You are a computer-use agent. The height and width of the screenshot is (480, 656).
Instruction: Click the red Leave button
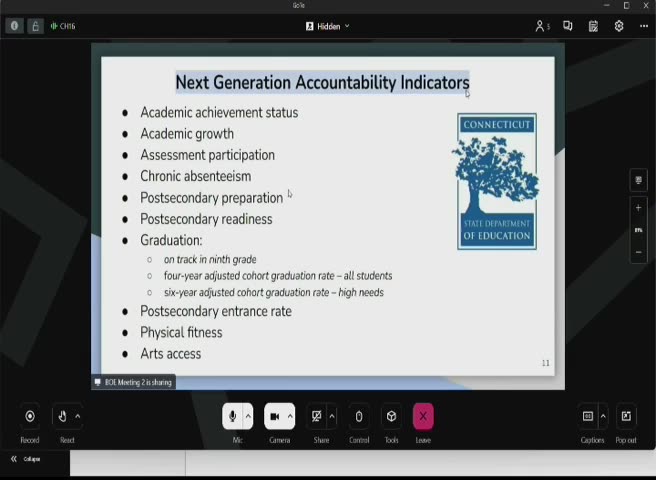(423, 416)
